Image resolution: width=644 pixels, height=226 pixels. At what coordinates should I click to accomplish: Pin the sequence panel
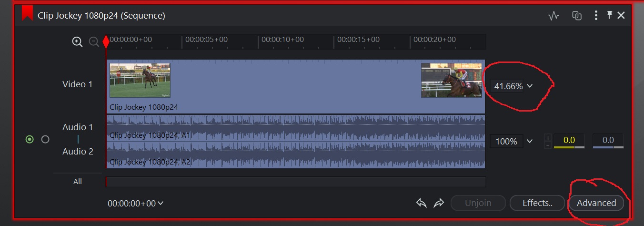click(609, 15)
